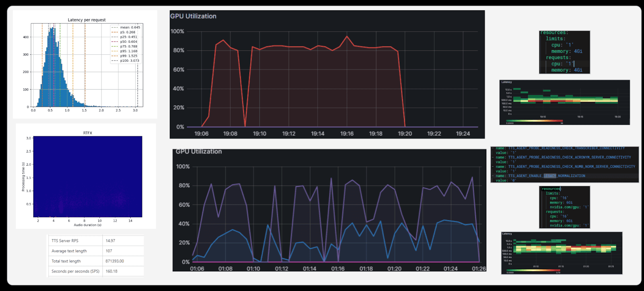Screen dimensions: 644x291
Task: Click the highlighted LEGACY text in YAML snippet
Action: 550,176
